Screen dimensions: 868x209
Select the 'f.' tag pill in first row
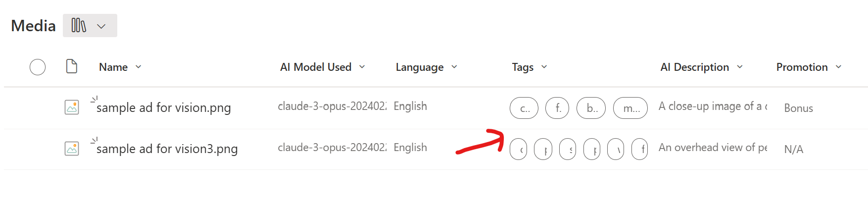point(557,108)
